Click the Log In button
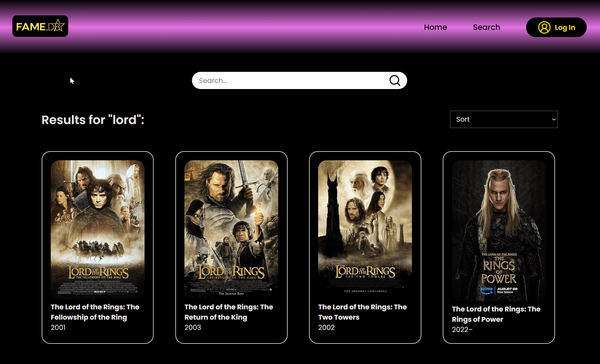Viewport: 600px width, 364px height. tap(556, 27)
